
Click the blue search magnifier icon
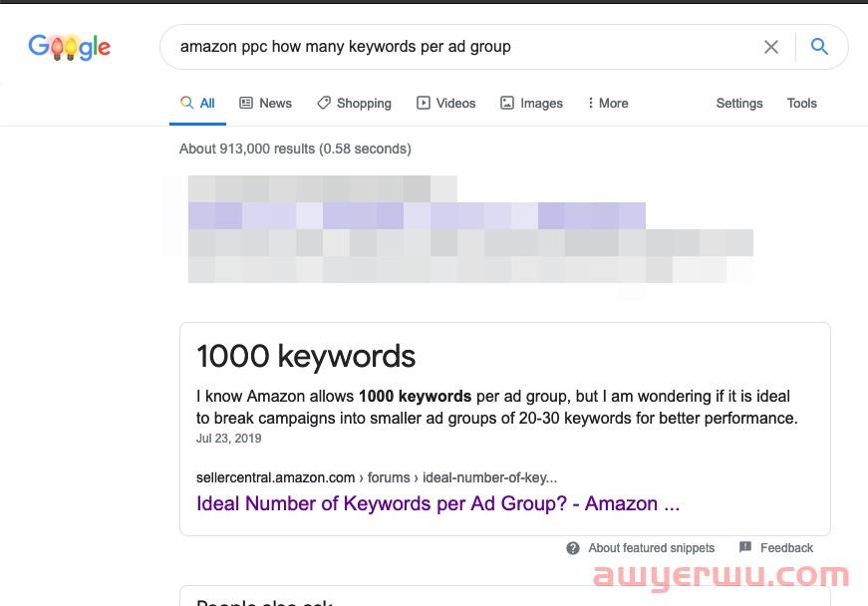click(x=819, y=47)
